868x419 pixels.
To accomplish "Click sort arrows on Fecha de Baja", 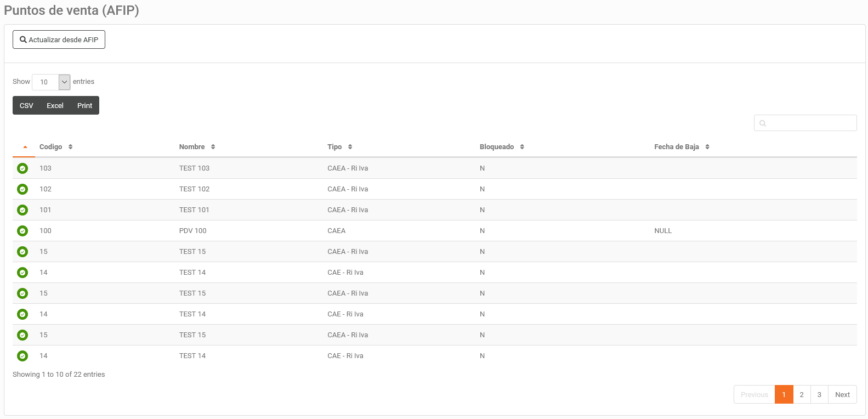I will [707, 147].
